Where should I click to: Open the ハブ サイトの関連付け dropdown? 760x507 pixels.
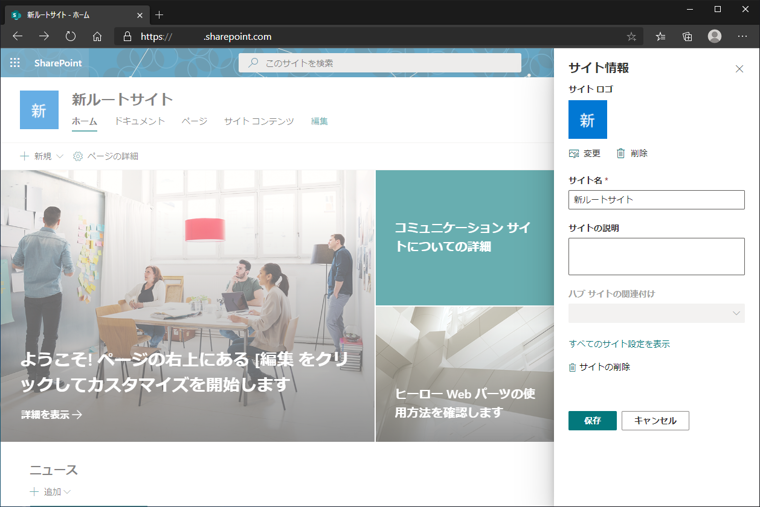656,313
